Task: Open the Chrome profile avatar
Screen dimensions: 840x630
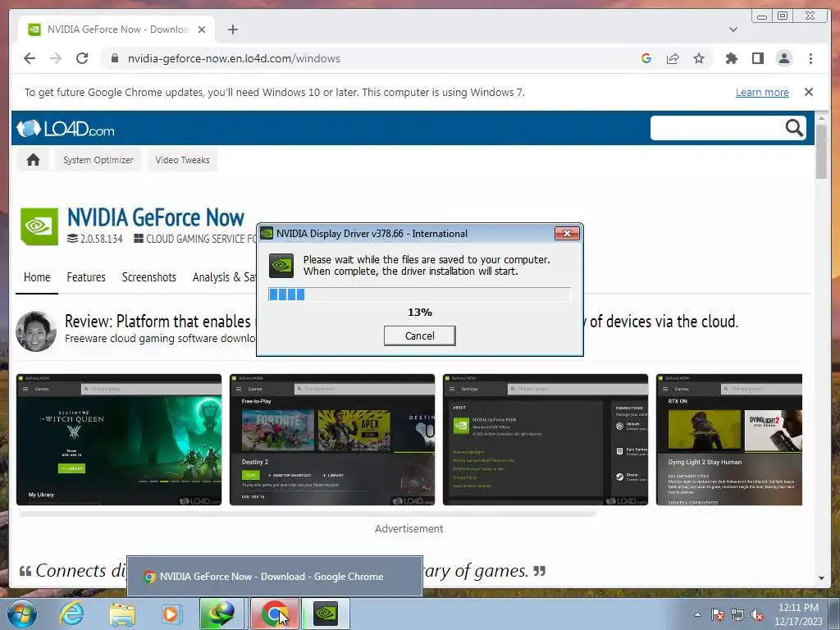Action: click(x=783, y=58)
